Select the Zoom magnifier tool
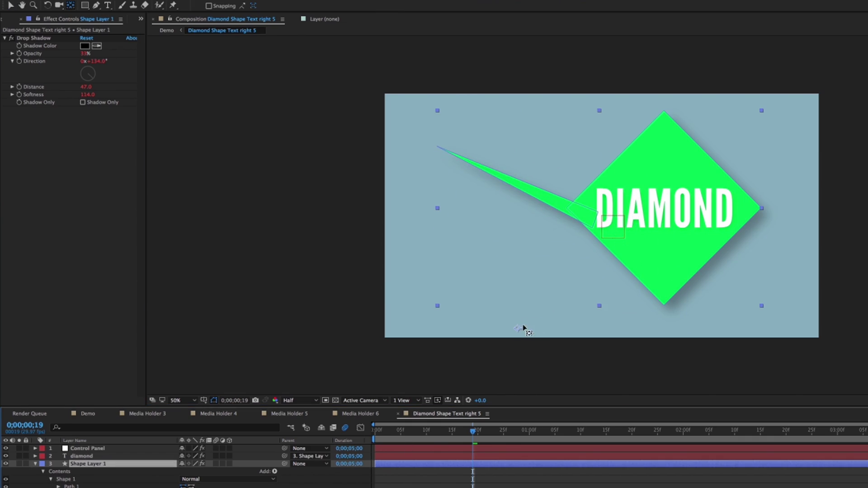868x488 pixels. (33, 5)
